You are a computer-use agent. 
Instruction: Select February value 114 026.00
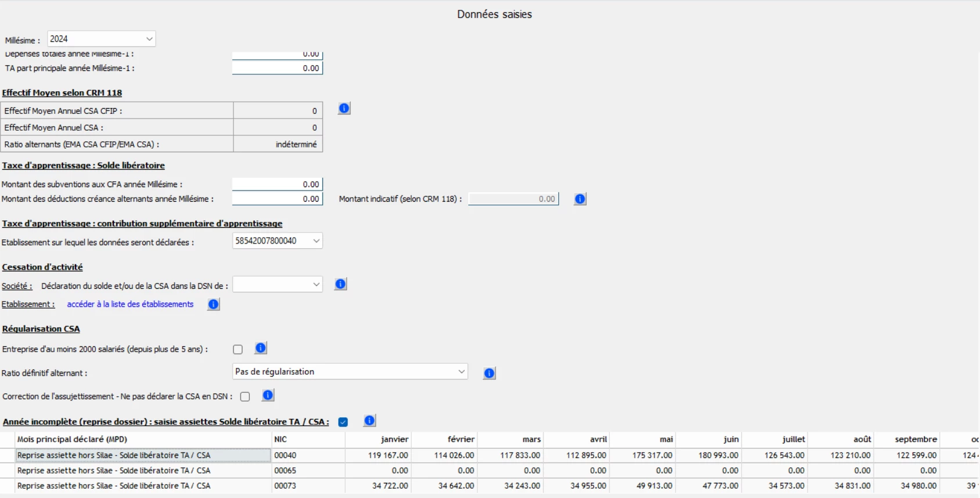(x=444, y=455)
